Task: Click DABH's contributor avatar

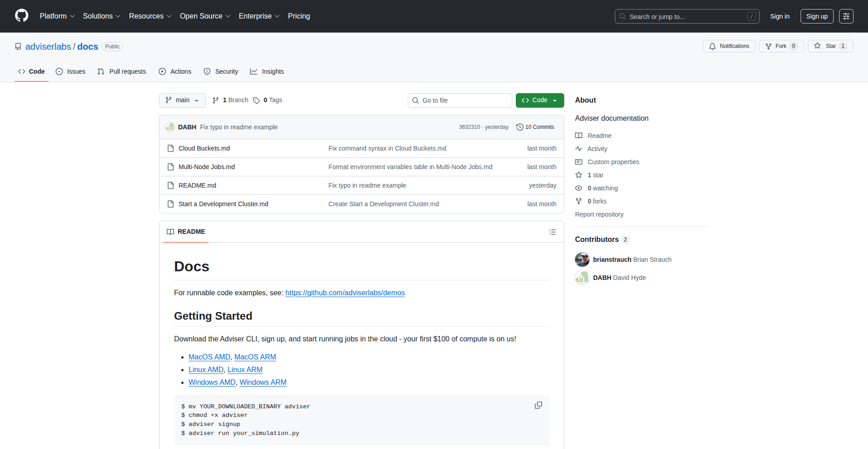Action: click(x=582, y=278)
